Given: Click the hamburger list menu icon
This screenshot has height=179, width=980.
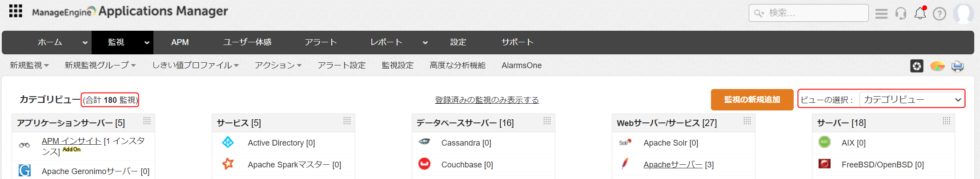Looking at the screenshot, I should (881, 14).
